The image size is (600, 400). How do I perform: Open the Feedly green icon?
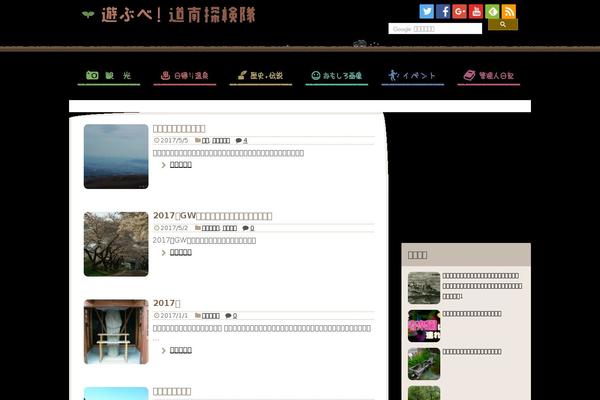(492, 11)
